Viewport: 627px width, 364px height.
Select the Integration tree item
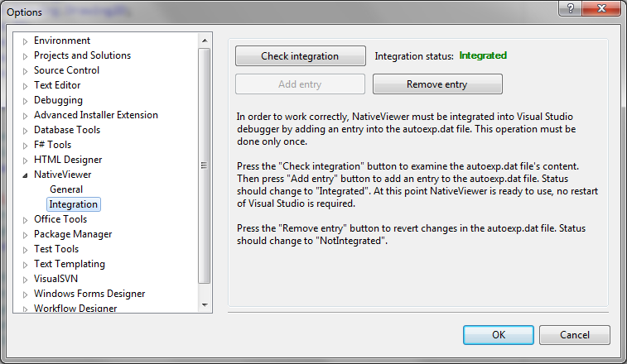pyautogui.click(x=73, y=204)
